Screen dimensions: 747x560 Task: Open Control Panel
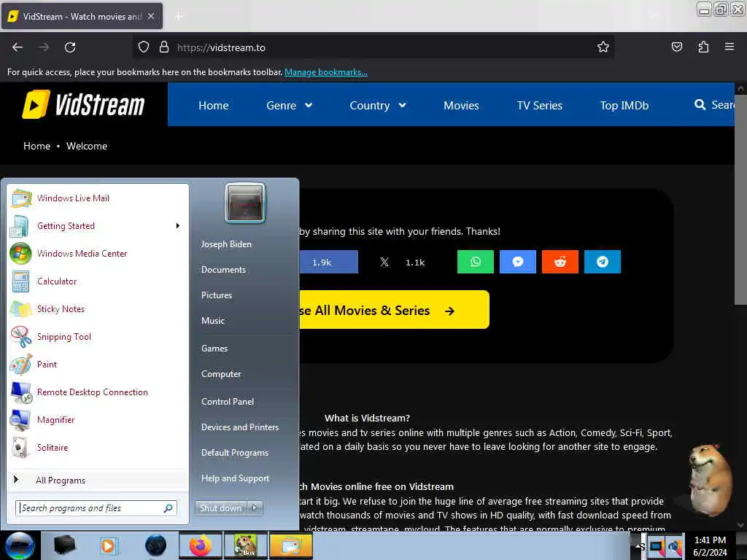click(228, 402)
